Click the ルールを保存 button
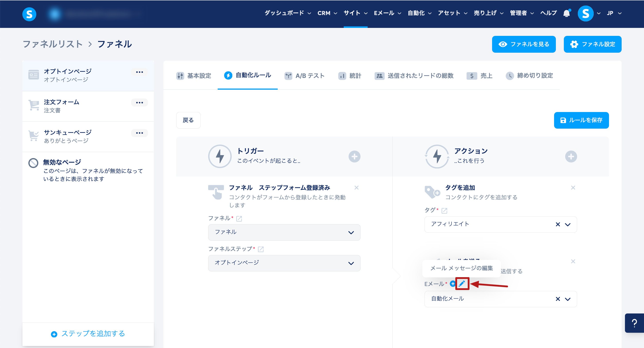This screenshot has height=348, width=644. [x=581, y=120]
